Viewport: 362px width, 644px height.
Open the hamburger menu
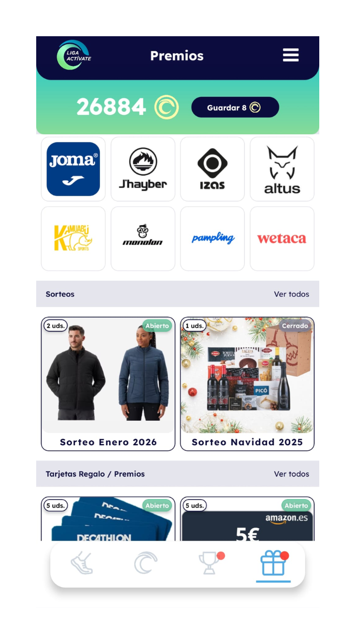pyautogui.click(x=291, y=55)
